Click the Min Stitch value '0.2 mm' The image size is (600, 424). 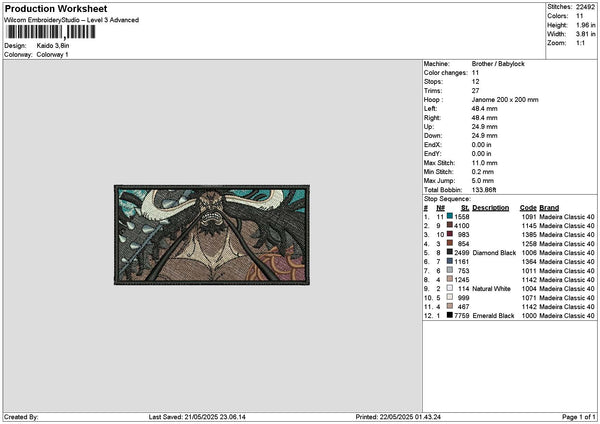483,172
